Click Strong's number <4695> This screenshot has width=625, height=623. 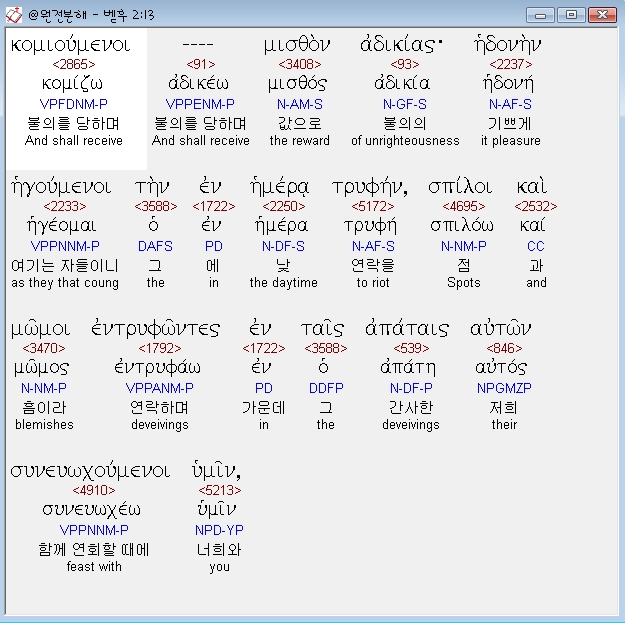(x=464, y=206)
